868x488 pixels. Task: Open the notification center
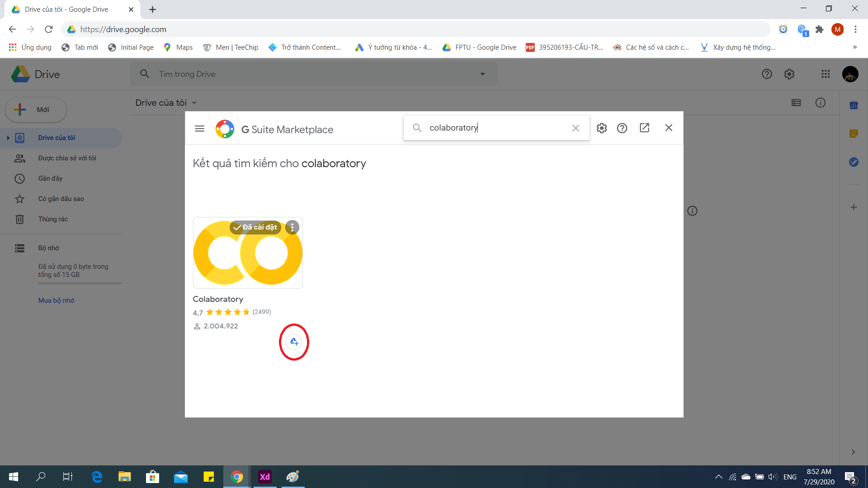pyautogui.click(x=850, y=477)
